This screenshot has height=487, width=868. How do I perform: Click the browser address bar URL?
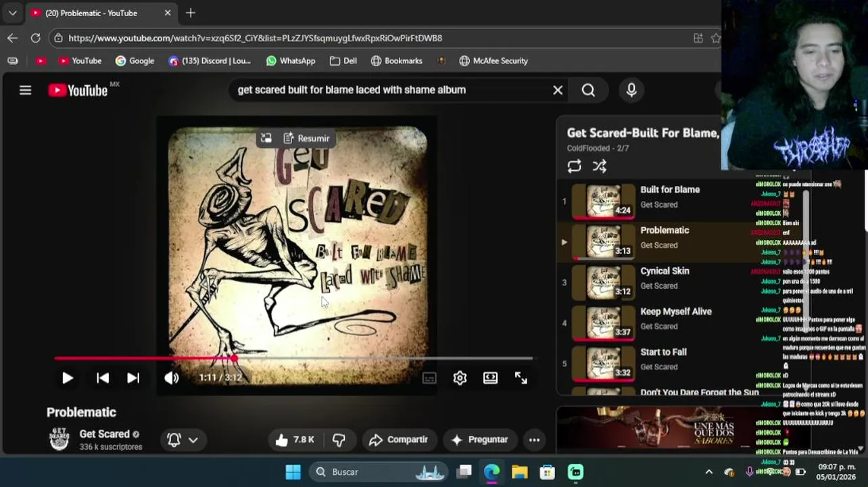255,38
